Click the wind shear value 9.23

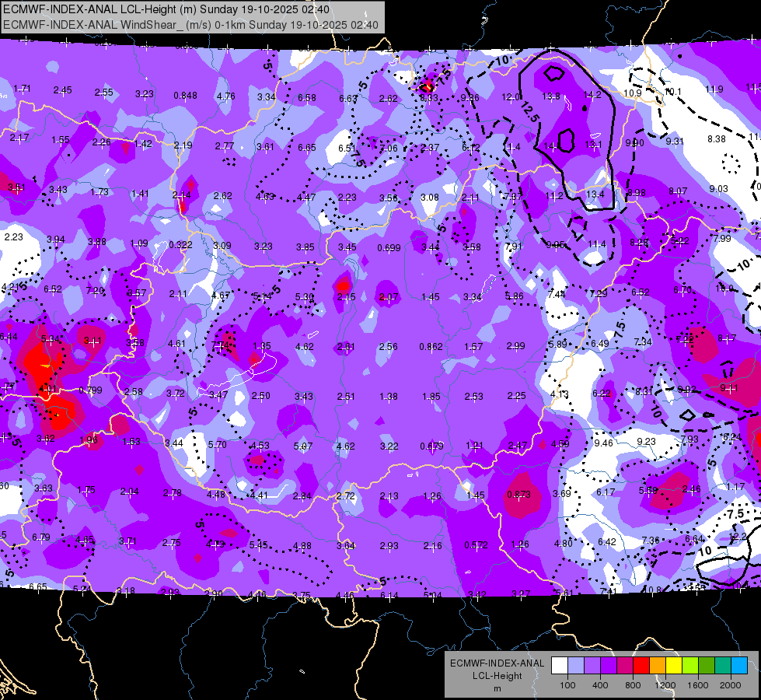(646, 442)
